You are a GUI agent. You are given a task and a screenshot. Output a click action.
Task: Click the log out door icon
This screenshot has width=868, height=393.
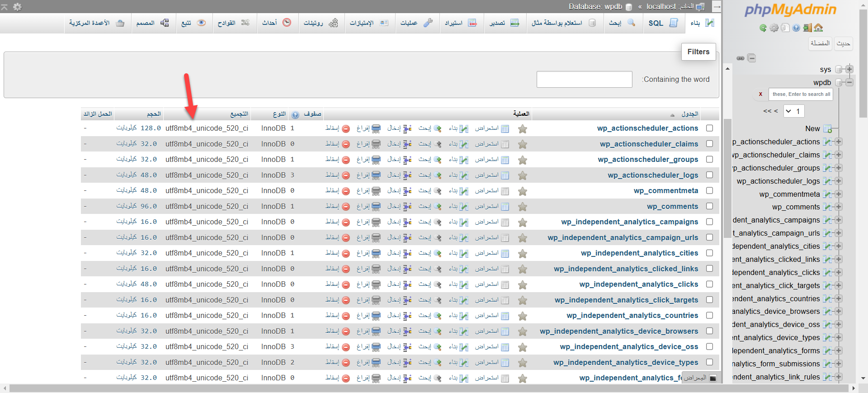[807, 28]
